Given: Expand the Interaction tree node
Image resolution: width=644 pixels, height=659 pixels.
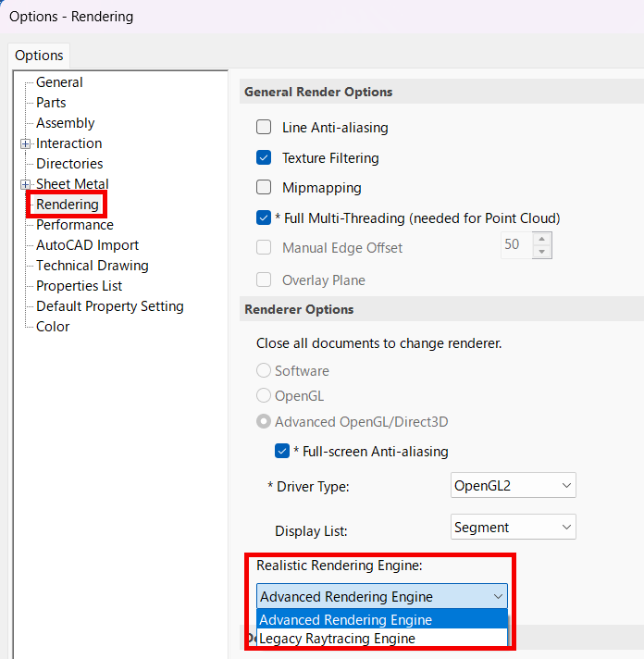Looking at the screenshot, I should [25, 143].
